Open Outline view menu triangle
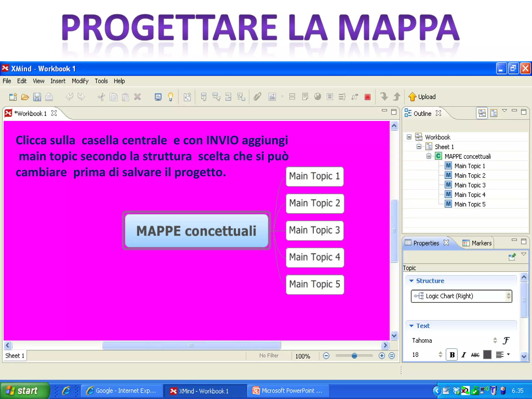This screenshot has width=532, height=399. (504, 111)
